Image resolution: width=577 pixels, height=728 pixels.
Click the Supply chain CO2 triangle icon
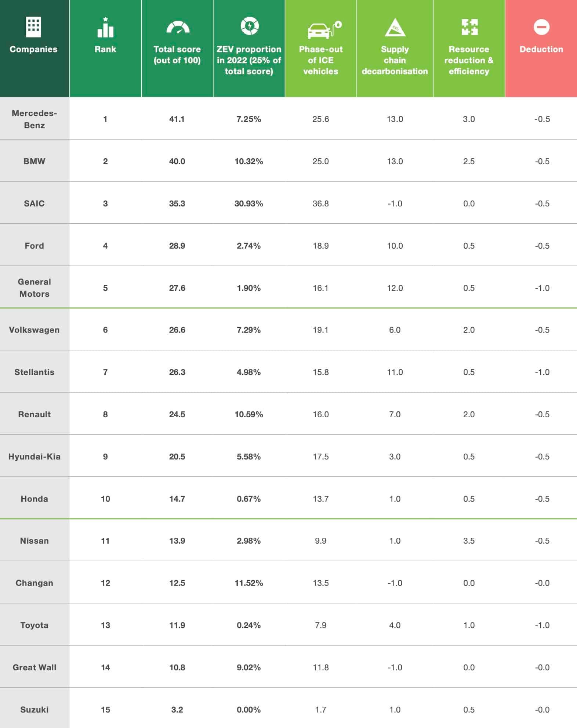pos(395,28)
